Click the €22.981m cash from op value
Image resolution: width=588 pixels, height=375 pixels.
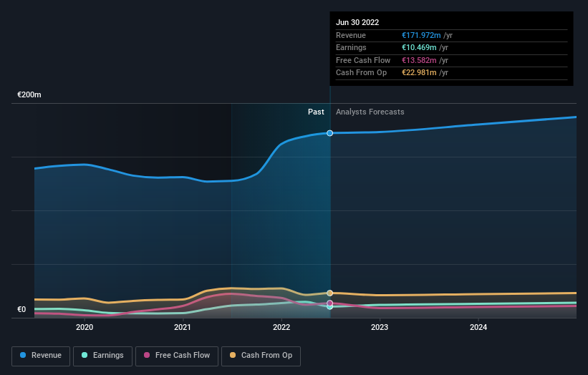pos(419,73)
